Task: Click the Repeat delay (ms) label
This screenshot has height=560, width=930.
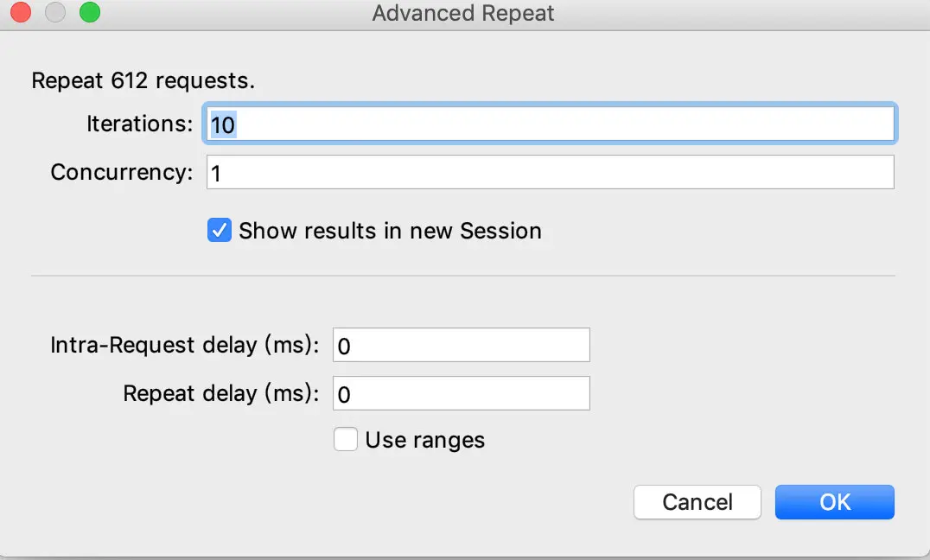Action: [221, 393]
